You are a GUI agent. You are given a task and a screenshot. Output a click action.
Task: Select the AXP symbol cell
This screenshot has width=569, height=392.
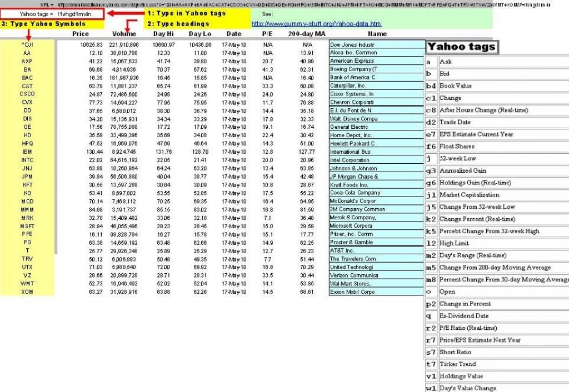pos(27,61)
